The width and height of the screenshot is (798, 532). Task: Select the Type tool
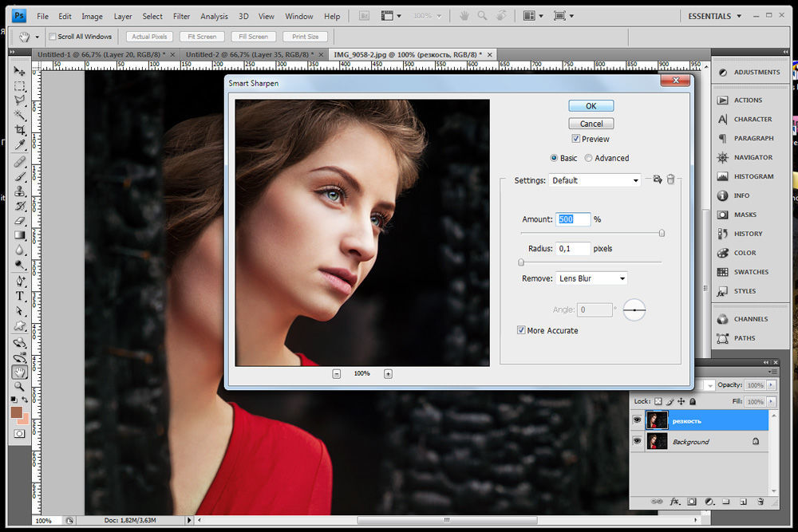19,296
